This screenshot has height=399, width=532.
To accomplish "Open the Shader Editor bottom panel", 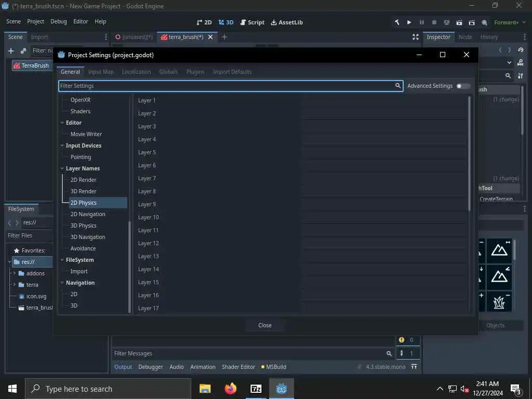I will 238,367.
